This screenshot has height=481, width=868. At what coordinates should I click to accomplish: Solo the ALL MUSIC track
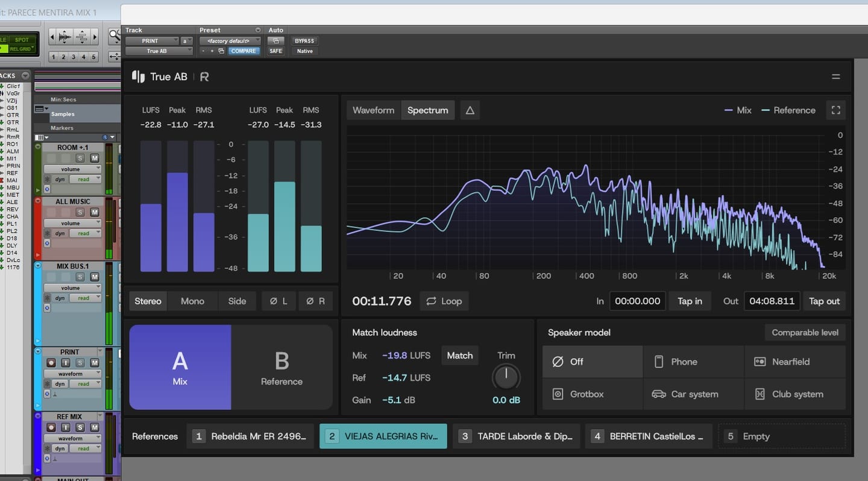click(80, 212)
